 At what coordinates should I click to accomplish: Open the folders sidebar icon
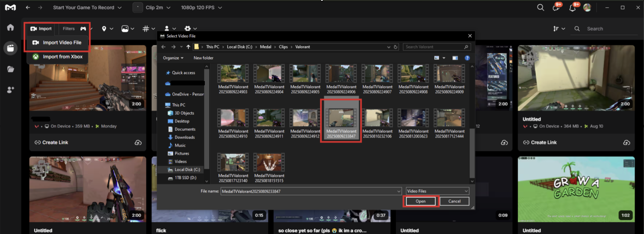(x=10, y=69)
